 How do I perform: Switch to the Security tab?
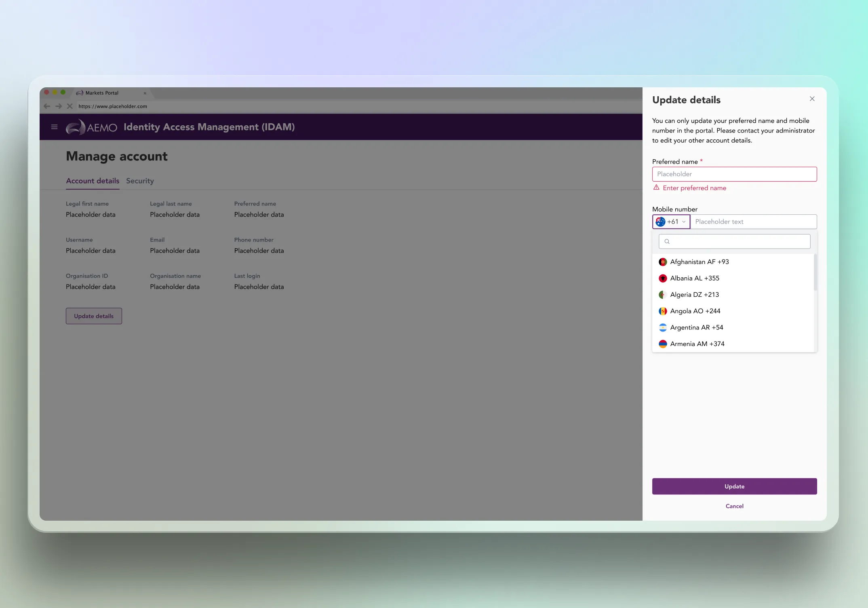140,181
